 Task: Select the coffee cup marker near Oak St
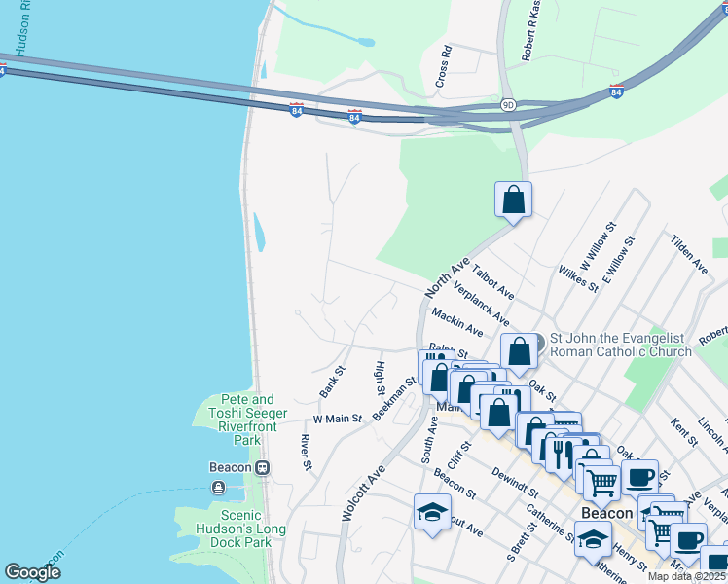(639, 478)
